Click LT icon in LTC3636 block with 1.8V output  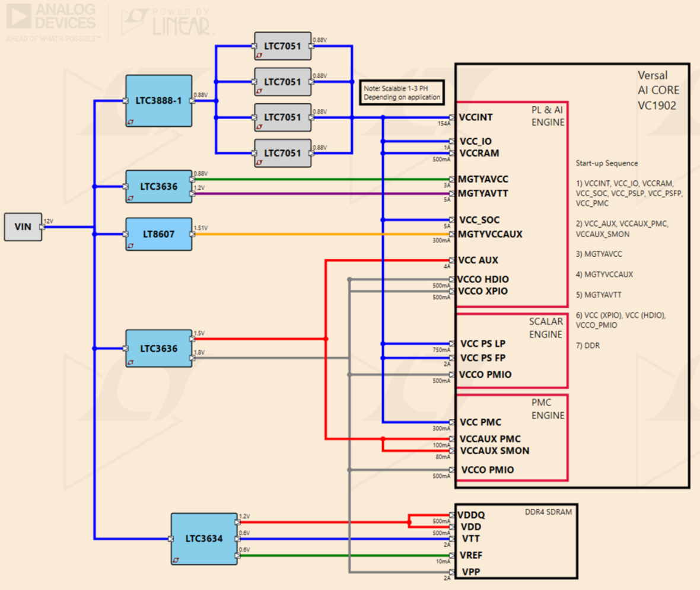pyautogui.click(x=131, y=362)
